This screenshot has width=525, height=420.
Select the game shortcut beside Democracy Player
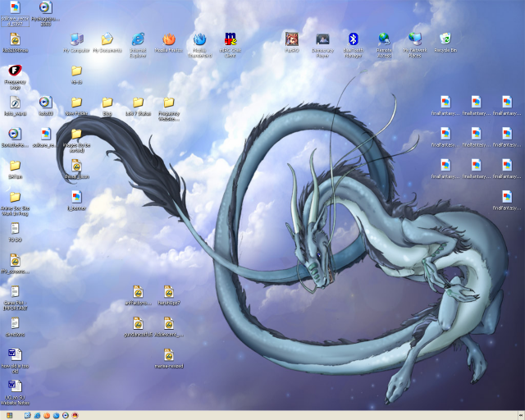tap(292, 42)
